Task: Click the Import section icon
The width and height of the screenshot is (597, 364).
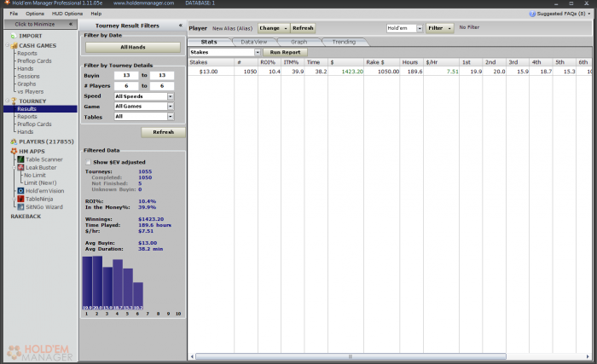Action: [12, 36]
